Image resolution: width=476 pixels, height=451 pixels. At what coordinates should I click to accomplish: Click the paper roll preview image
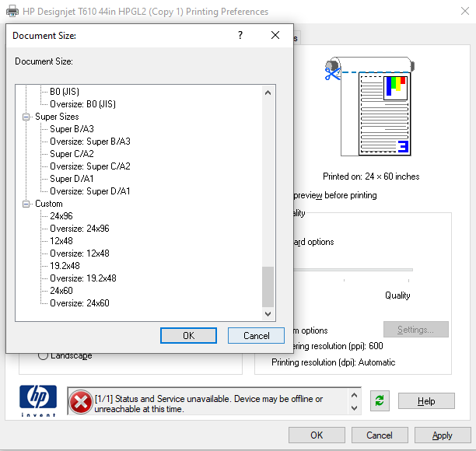click(x=369, y=108)
